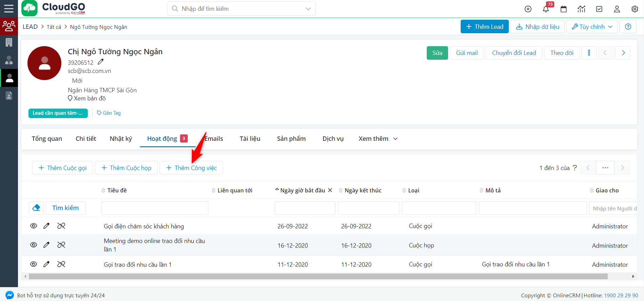Sort by Loại column
The width and height of the screenshot is (644, 301).
click(x=411, y=190)
